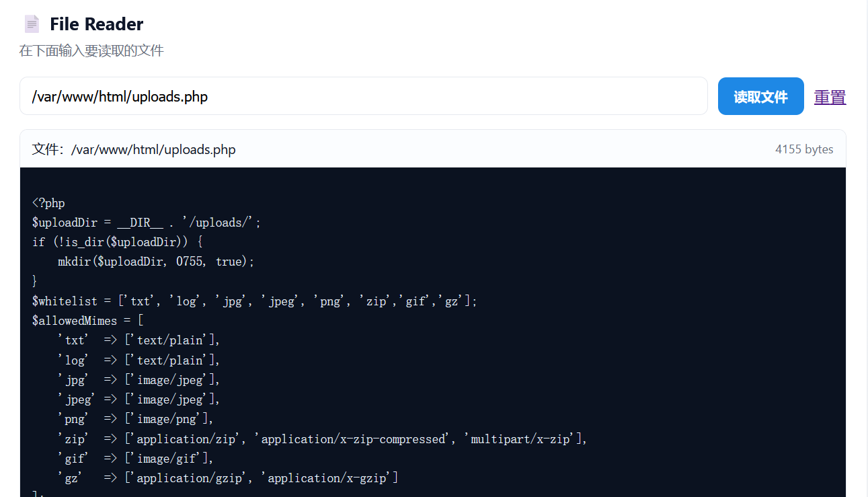Click the $allowedMimes declaration line
Image resolution: width=868 pixels, height=497 pixels.
pyautogui.click(x=87, y=321)
